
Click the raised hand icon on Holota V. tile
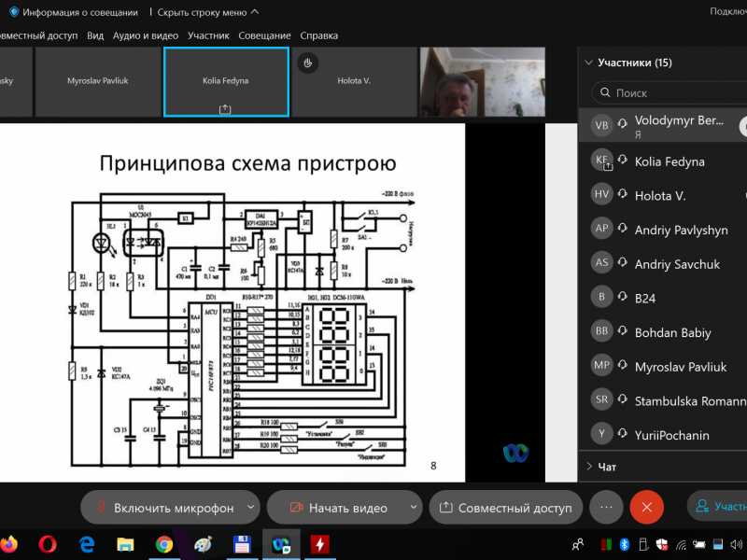308,63
